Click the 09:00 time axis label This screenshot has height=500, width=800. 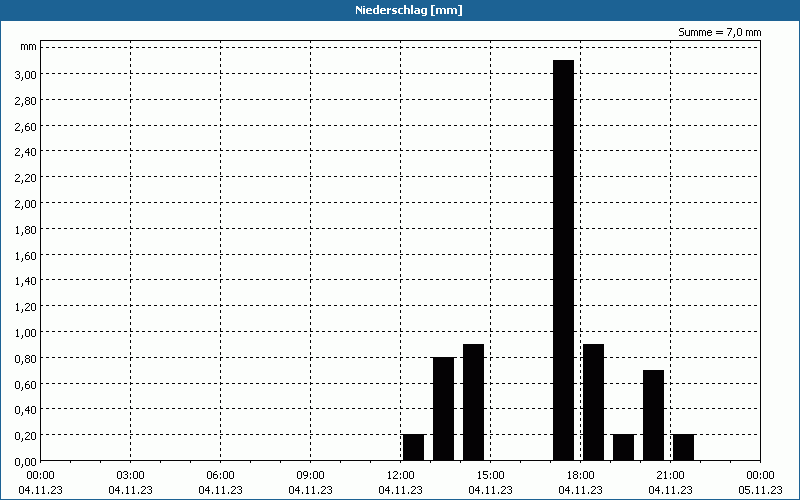pos(311,476)
